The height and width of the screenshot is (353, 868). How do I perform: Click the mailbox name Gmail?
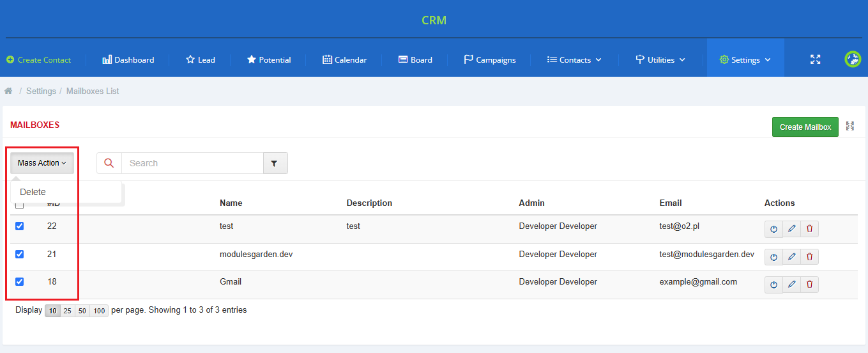pos(231,281)
